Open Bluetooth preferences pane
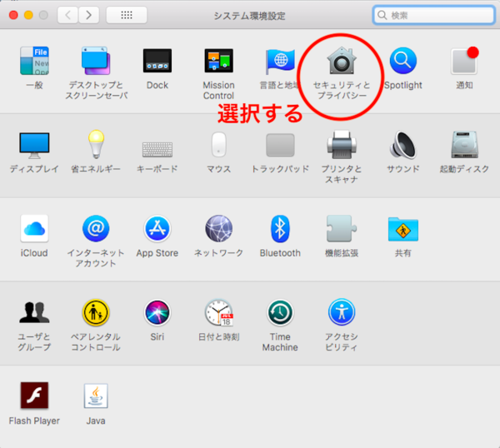Screen dimensions: 500x448 pyautogui.click(x=280, y=228)
